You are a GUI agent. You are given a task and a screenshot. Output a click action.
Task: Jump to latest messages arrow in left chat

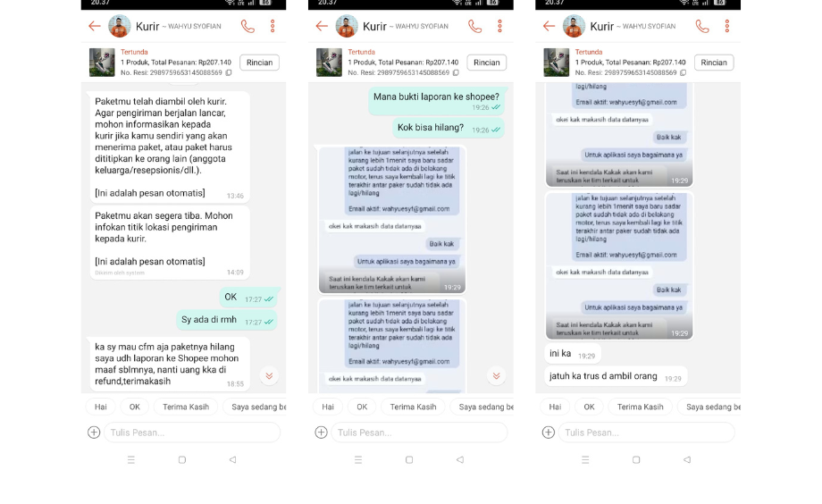[269, 375]
